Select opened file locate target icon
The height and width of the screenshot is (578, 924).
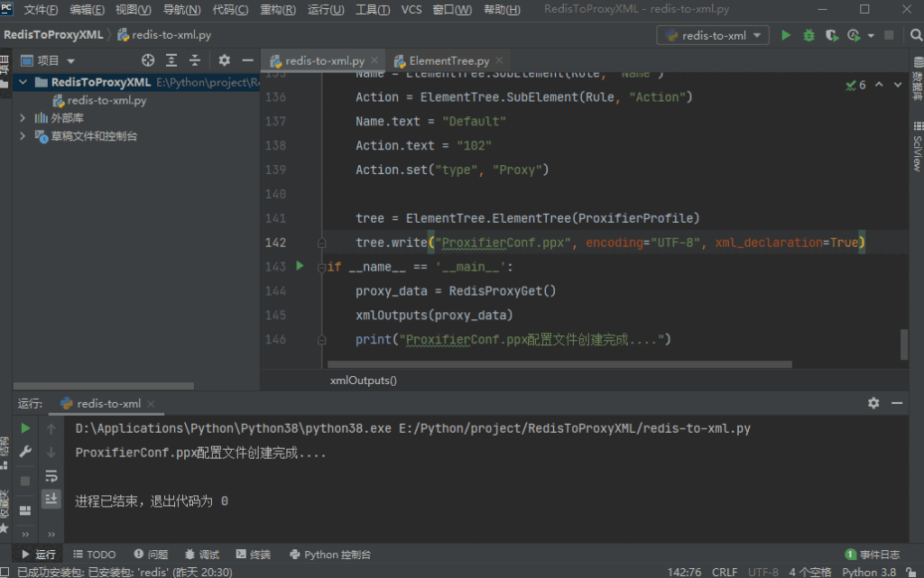148,60
